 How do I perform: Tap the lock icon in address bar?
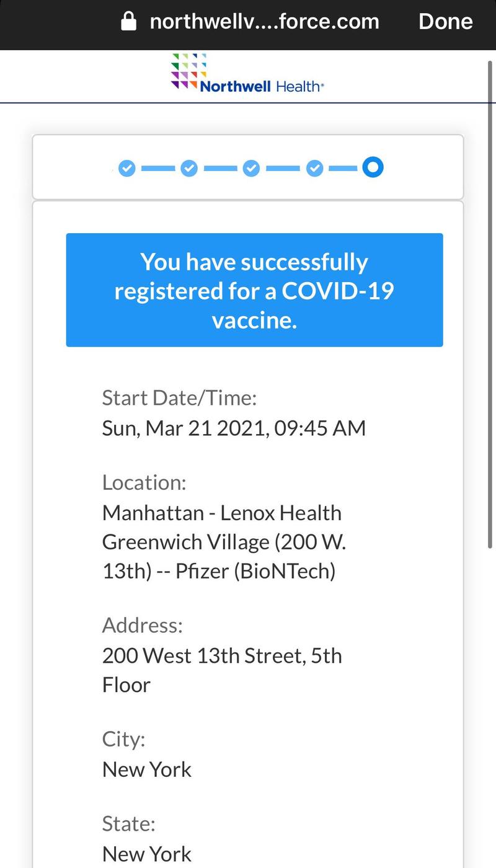click(x=128, y=22)
